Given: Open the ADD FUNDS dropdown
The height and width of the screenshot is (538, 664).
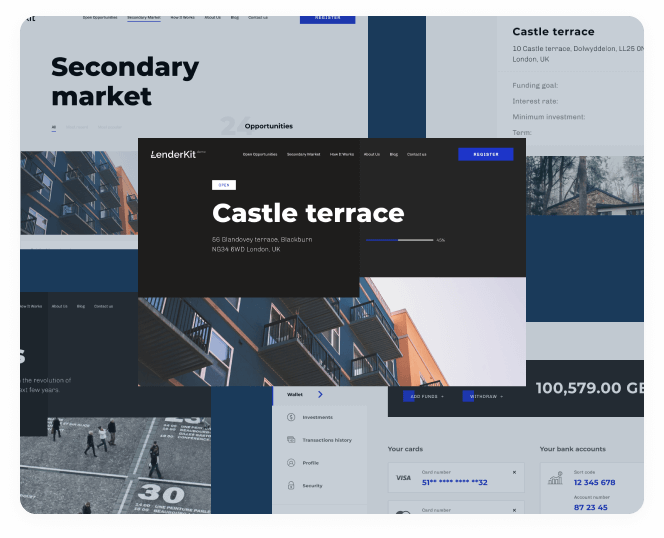Looking at the screenshot, I should pos(423,397).
